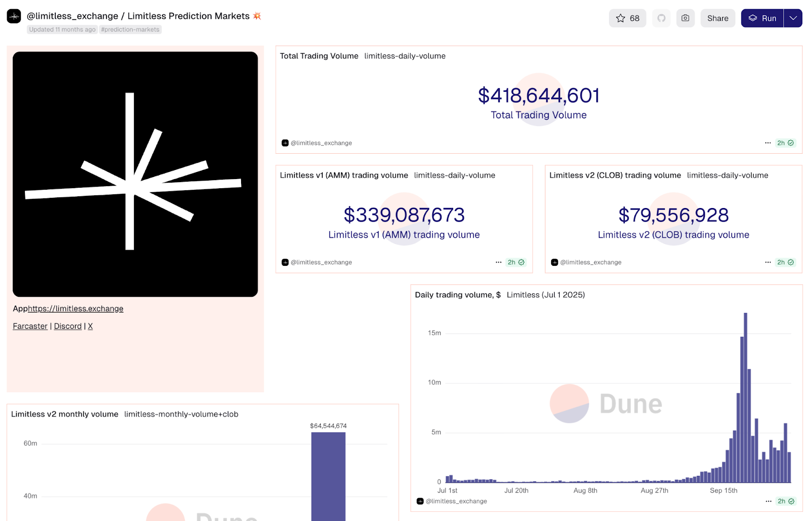Expand the Run button dropdown arrow
The image size is (812, 521).
pyautogui.click(x=793, y=18)
